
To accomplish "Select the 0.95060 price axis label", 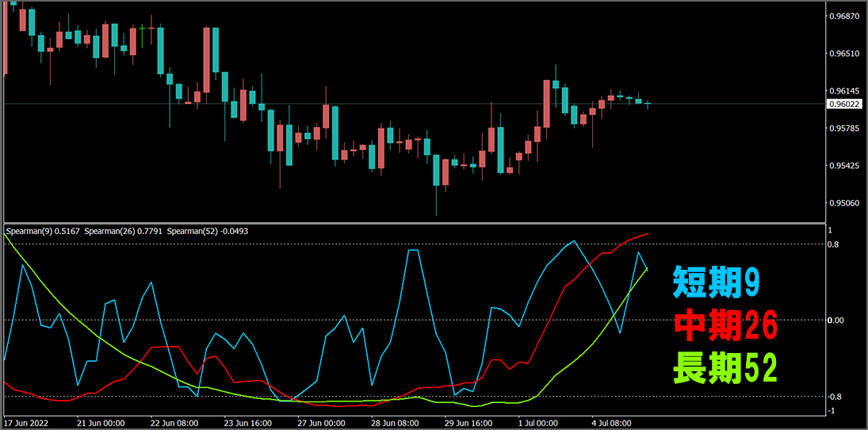I will (843, 203).
